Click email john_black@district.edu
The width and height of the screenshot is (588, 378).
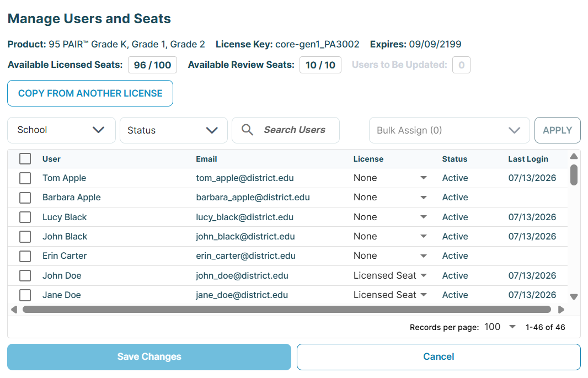pyautogui.click(x=245, y=237)
